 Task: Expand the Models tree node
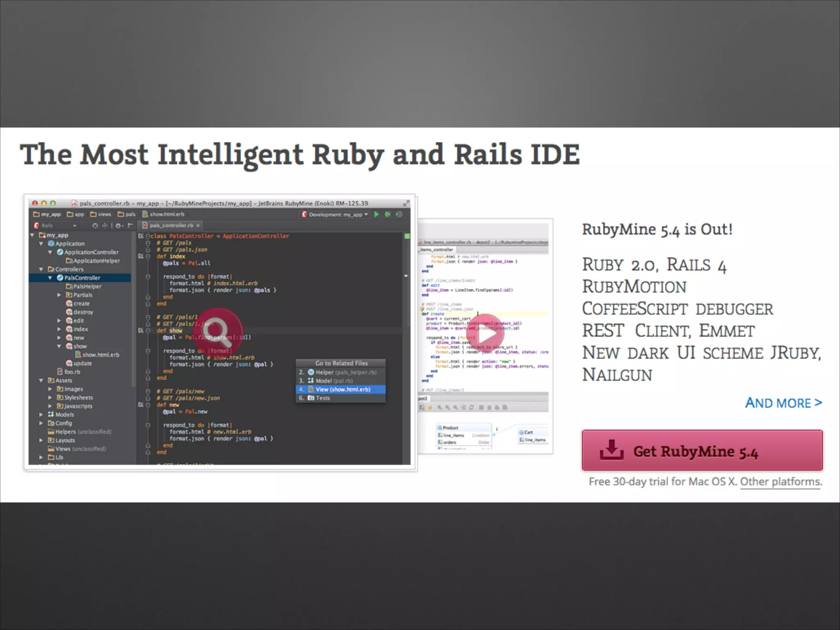click(x=41, y=415)
